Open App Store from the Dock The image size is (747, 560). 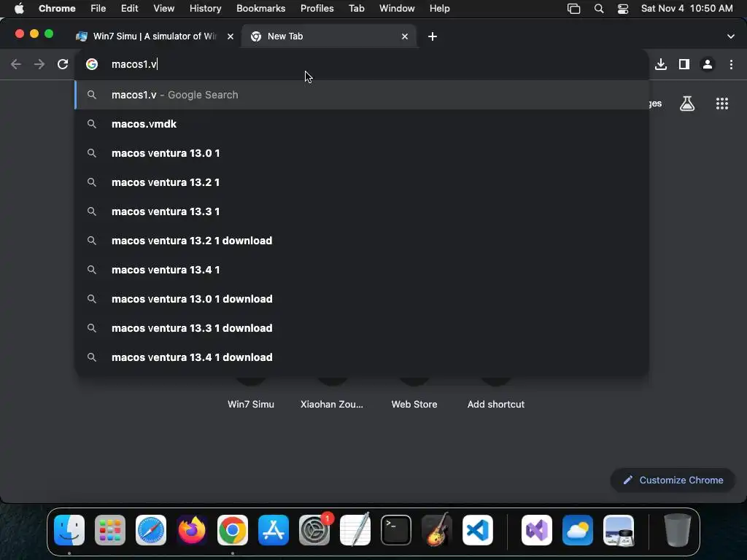pyautogui.click(x=274, y=530)
